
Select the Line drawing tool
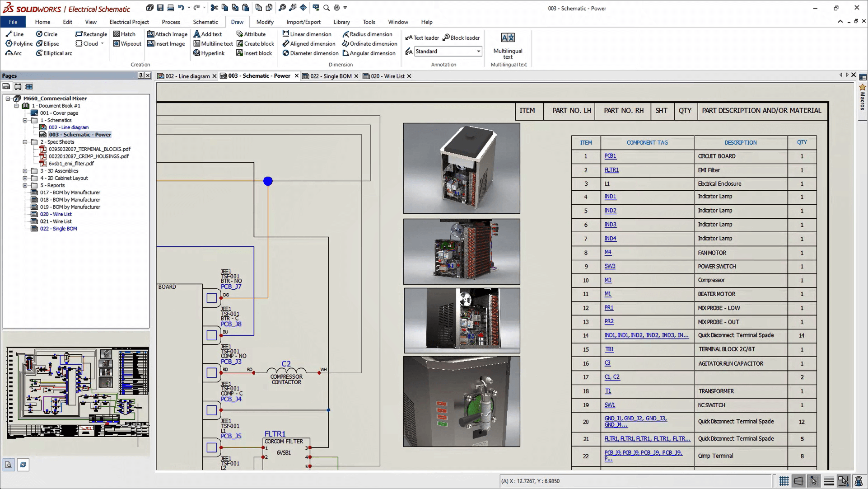point(14,34)
